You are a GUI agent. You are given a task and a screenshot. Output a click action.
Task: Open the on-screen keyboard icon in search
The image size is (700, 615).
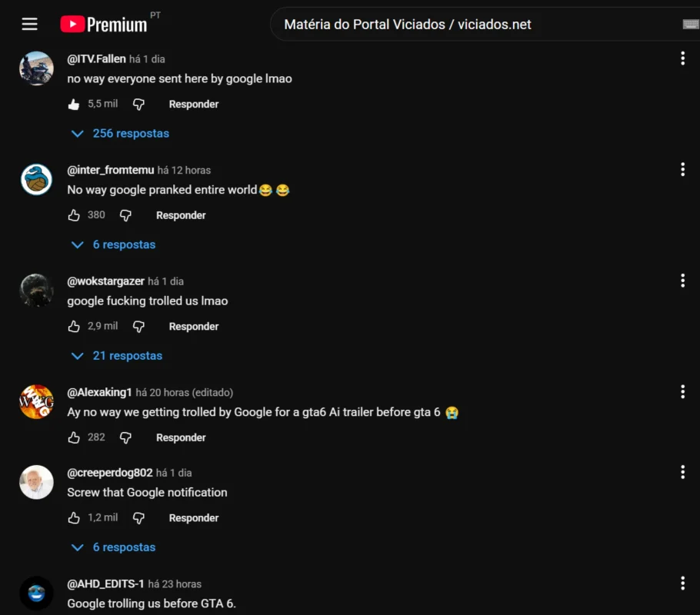click(690, 24)
